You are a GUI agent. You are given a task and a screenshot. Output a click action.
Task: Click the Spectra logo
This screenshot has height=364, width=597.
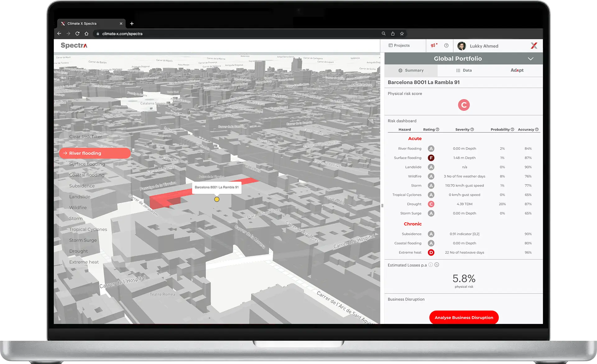pyautogui.click(x=74, y=45)
